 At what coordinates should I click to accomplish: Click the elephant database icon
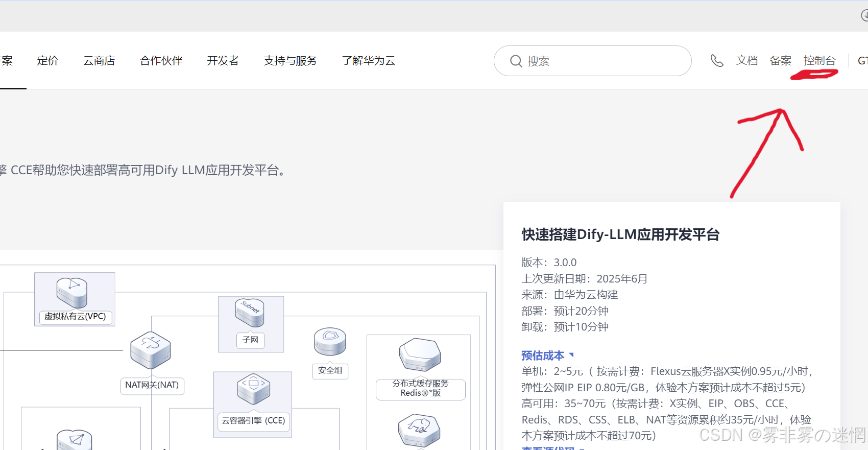419,431
